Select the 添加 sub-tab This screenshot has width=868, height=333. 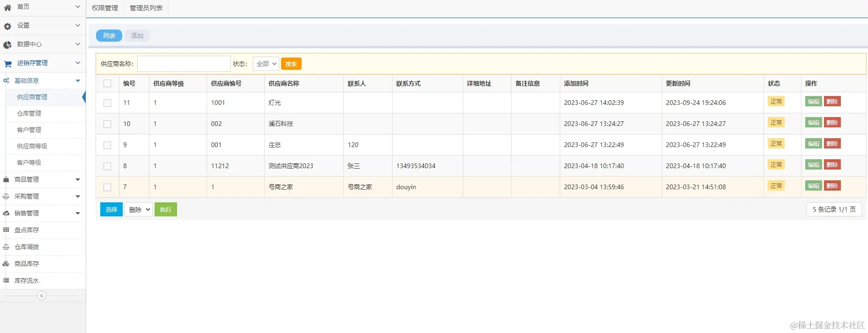137,36
